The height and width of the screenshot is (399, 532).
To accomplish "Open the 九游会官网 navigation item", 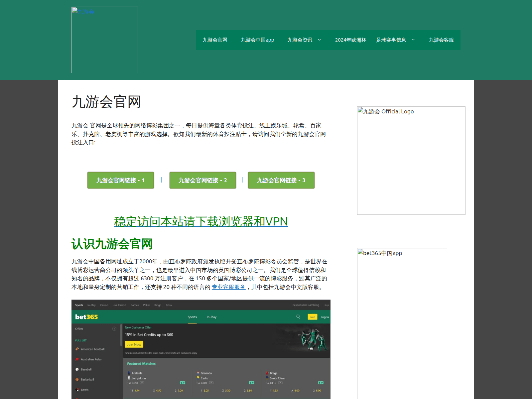I will click(215, 40).
